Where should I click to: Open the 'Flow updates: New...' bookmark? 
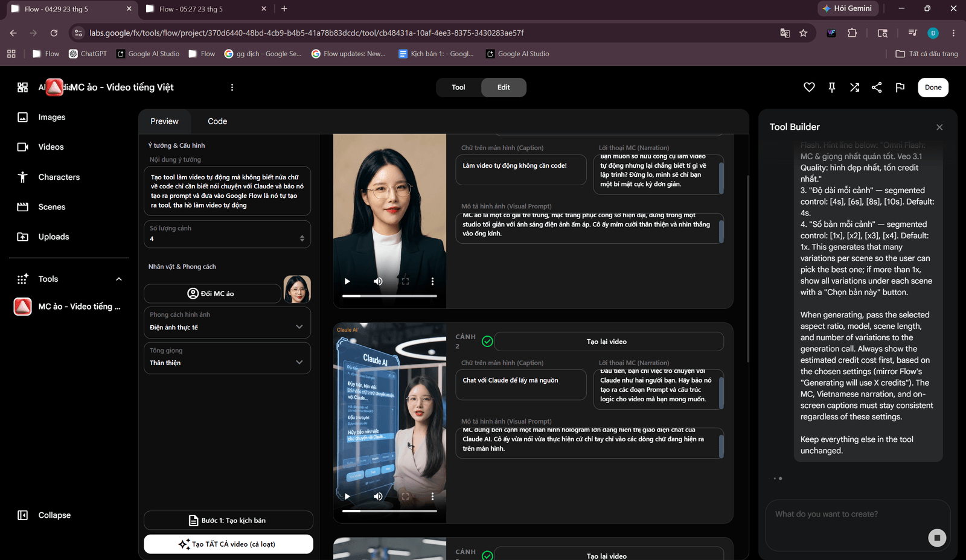click(348, 54)
